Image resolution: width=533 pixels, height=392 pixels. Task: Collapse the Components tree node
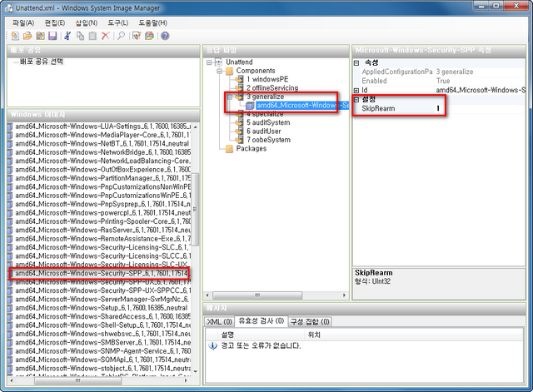(220, 71)
